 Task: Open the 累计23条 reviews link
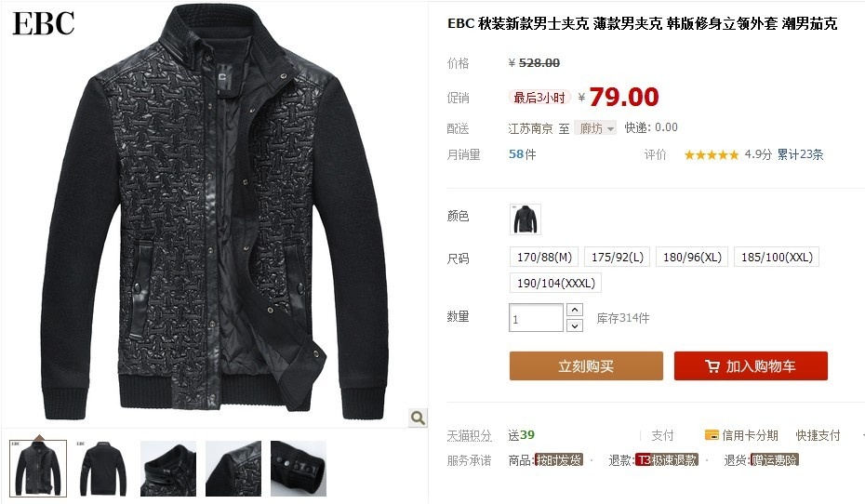coord(800,154)
